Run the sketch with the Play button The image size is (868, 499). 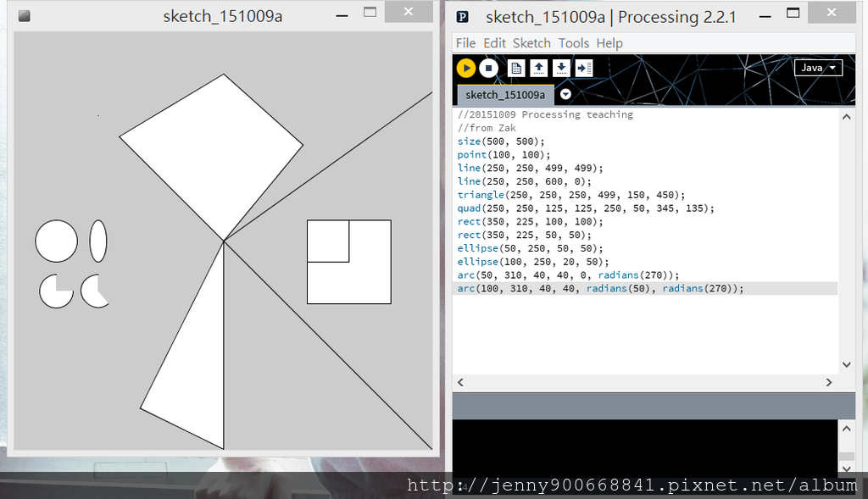(x=466, y=68)
